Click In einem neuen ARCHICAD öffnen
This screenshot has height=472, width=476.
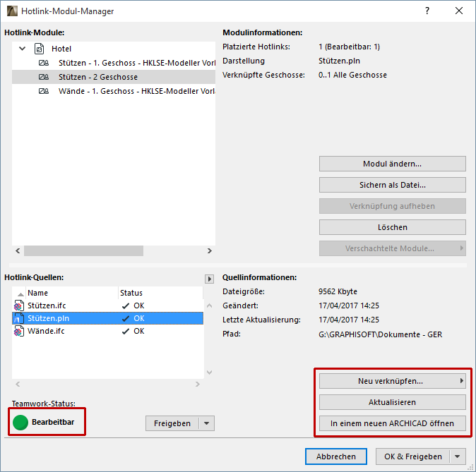click(392, 423)
